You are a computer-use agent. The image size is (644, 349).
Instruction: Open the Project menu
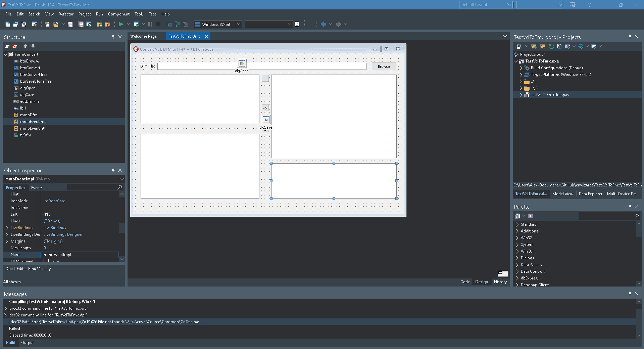pos(85,14)
